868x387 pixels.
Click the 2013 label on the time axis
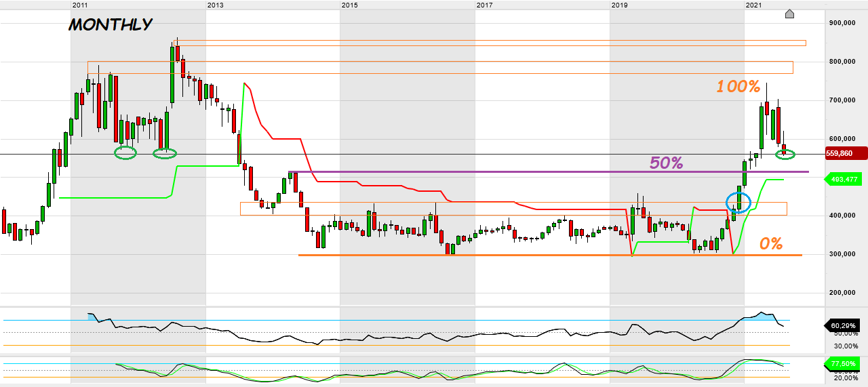(214, 5)
